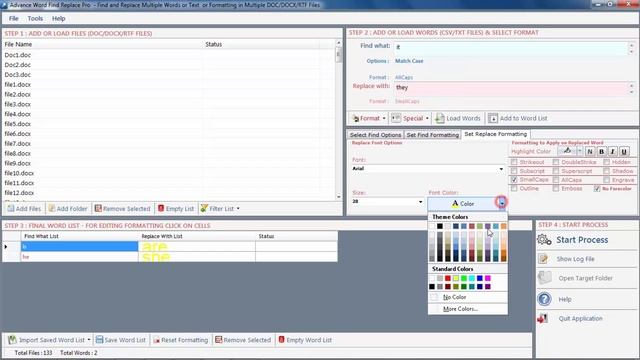Viewport: 640px width, 360px height.
Task: Pick the magenta standard color swatch
Action: [488, 278]
